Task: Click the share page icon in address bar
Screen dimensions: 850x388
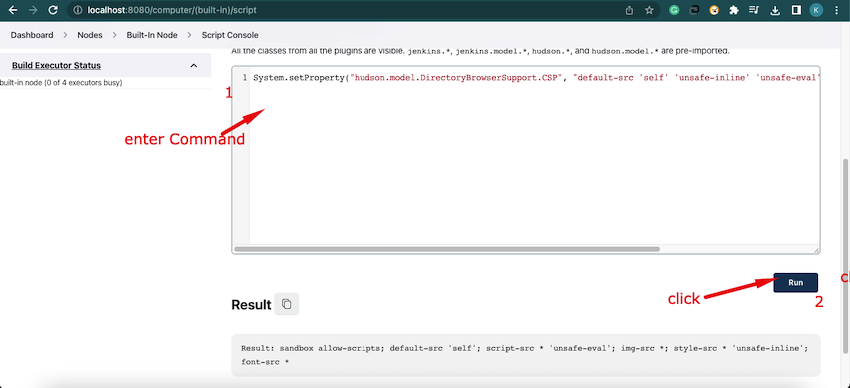Action: [629, 10]
